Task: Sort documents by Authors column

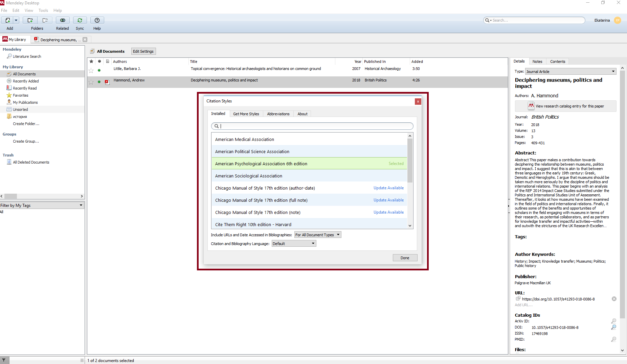Action: (150, 62)
